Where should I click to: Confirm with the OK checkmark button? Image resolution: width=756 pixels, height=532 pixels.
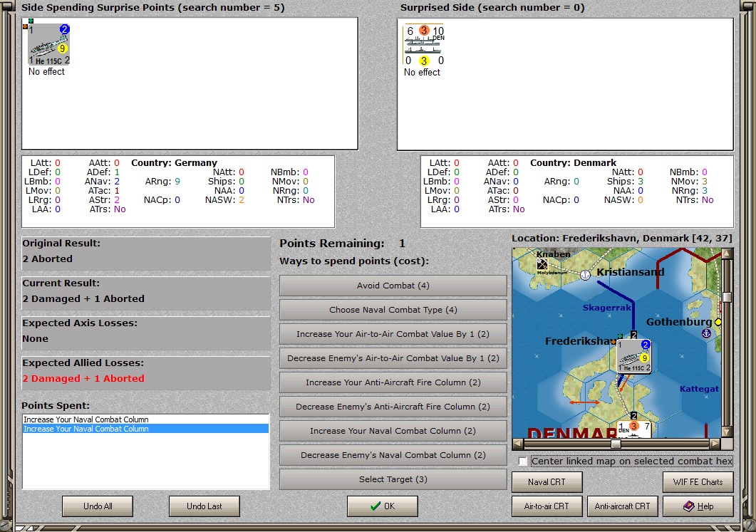tap(383, 506)
